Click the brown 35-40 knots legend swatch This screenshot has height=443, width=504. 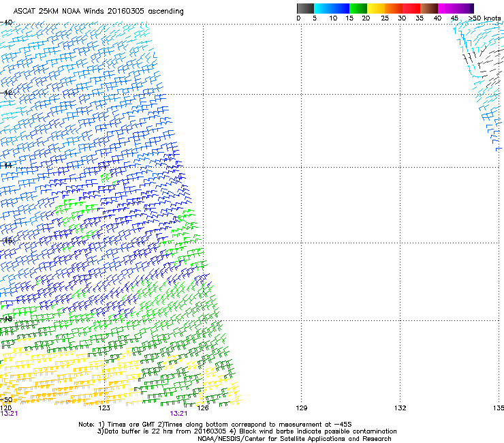click(429, 8)
